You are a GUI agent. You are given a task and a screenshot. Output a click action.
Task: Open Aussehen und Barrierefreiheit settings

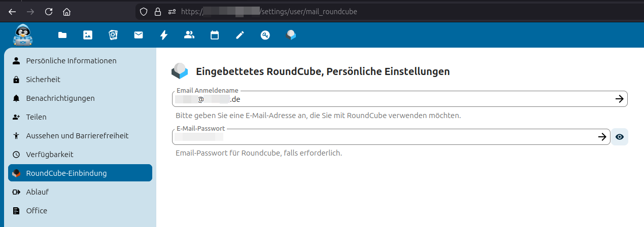(77, 136)
